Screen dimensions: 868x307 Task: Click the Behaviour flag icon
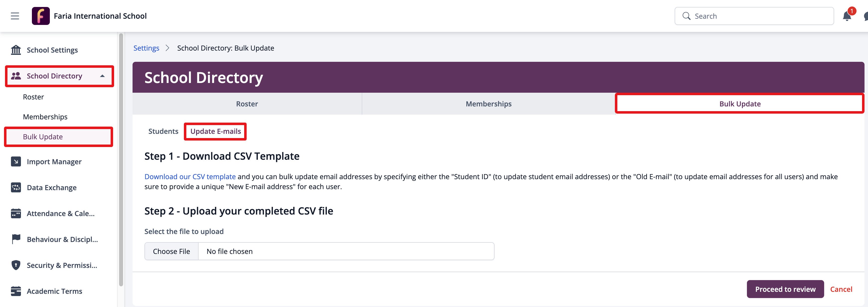coord(16,239)
